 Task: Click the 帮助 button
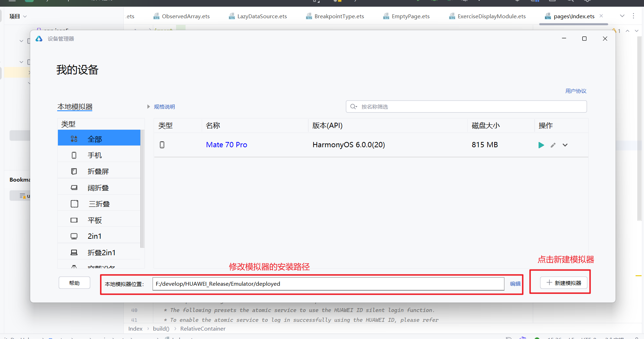[74, 283]
